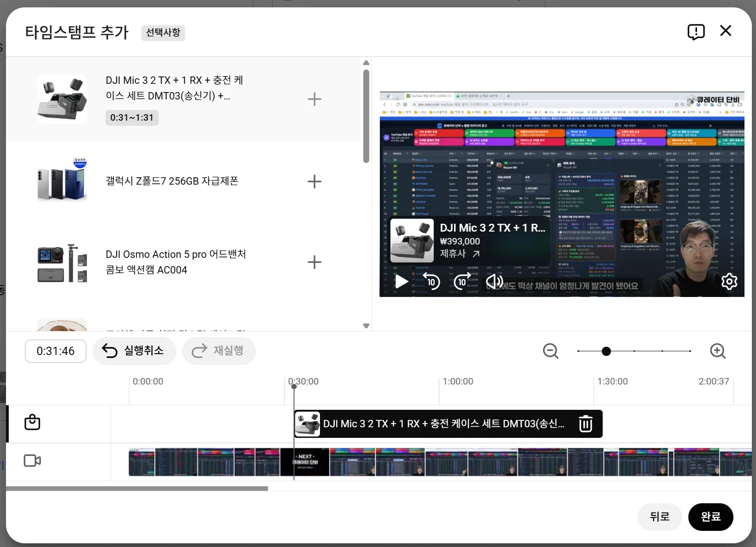Undo with the 실행취소 button
This screenshot has width=756, height=547.
(x=134, y=350)
